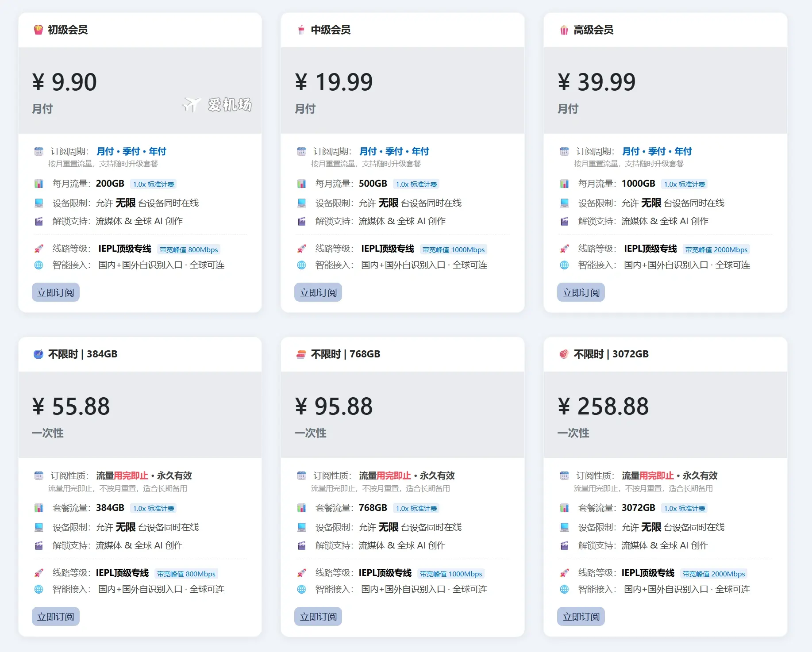Click the globe icon beside 智能接入 on 高级会员
The width and height of the screenshot is (812, 652).
(565, 265)
